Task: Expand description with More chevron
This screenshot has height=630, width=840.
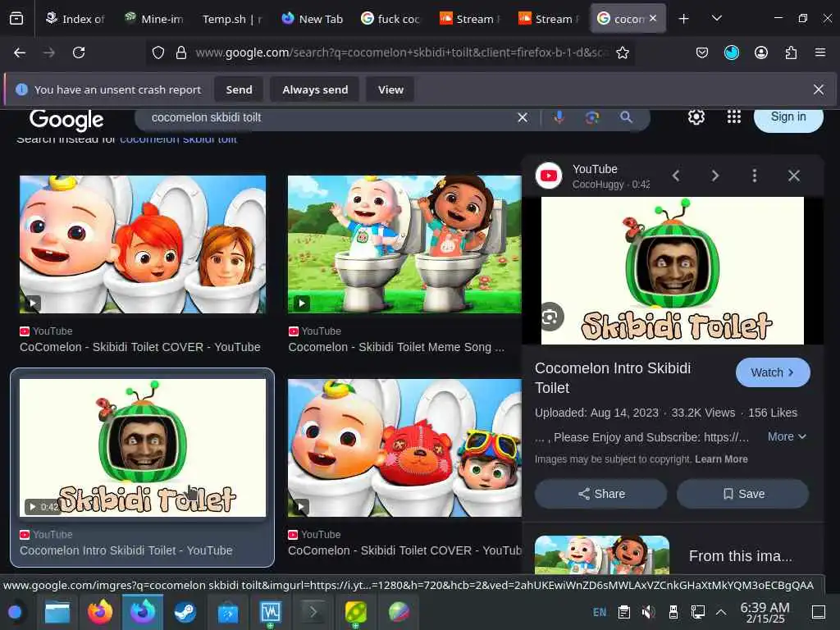Action: 787,436
